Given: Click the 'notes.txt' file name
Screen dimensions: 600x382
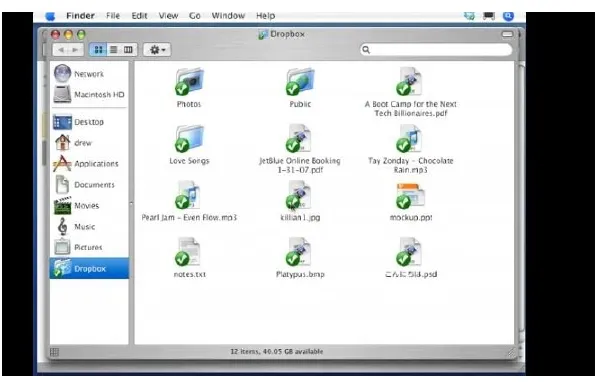Looking at the screenshot, I should pos(190,274).
